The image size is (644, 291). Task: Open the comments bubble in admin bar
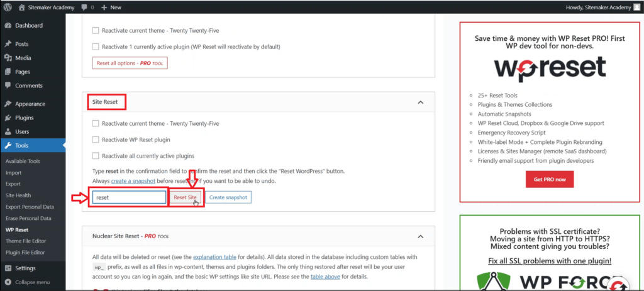pyautogui.click(x=84, y=8)
